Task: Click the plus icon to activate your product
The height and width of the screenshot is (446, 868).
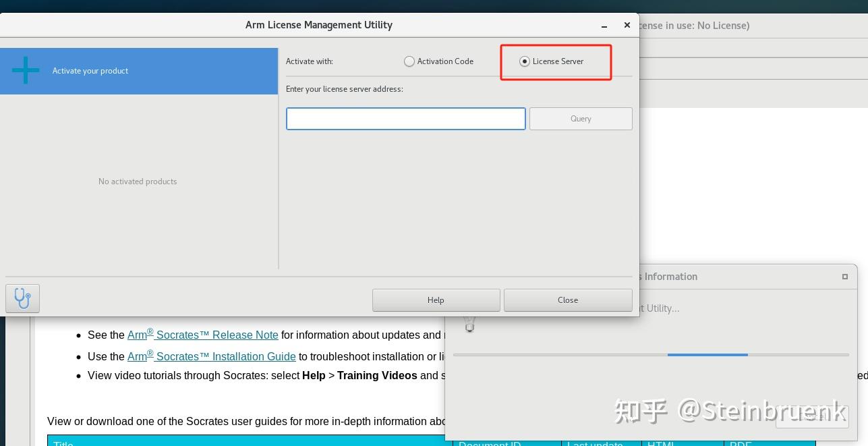Action: 25,70
